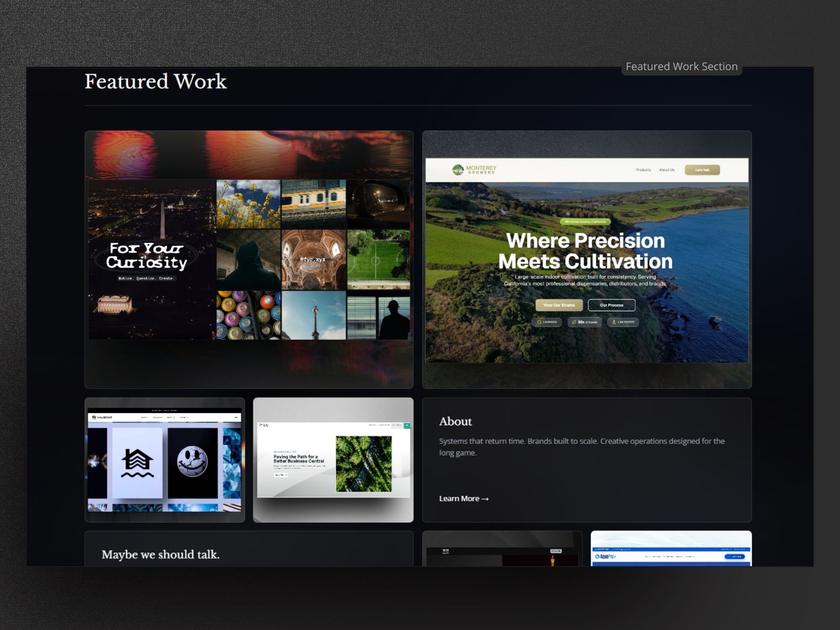Viewport: 840px width, 630px height.
Task: Open the Paving the Path project thumbnail
Action: (333, 460)
